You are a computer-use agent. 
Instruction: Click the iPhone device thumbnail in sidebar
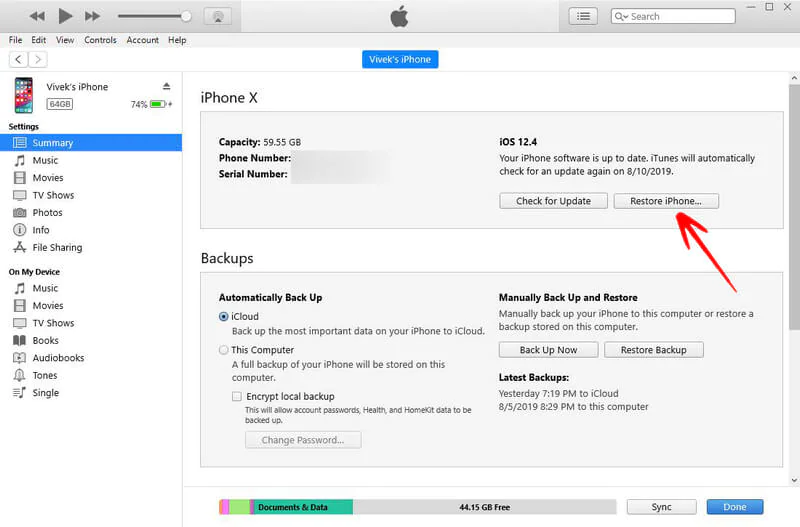click(23, 95)
